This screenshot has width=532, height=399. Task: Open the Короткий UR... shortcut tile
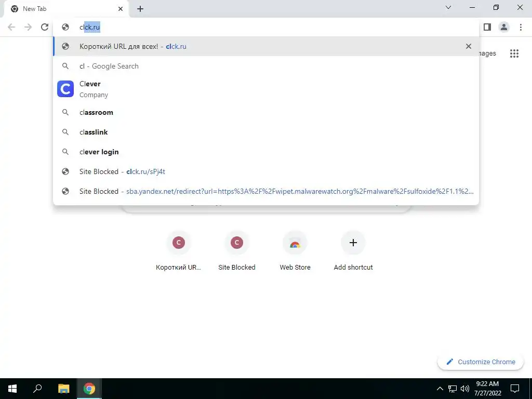click(179, 251)
